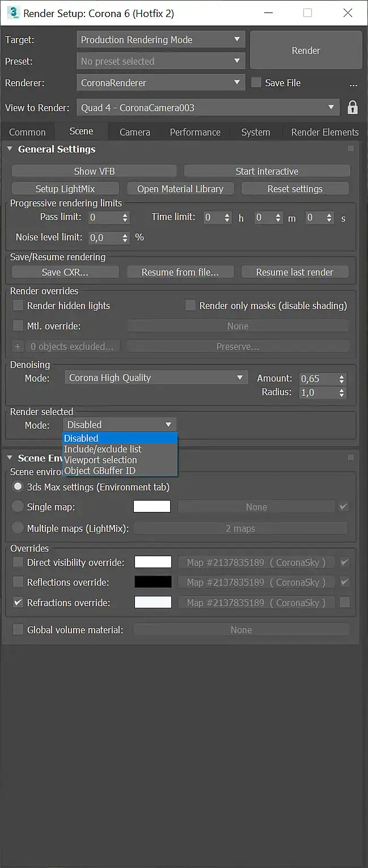The height and width of the screenshot is (868, 368).
Task: Toggle the Global volume material checkbox
Action: [x=18, y=629]
